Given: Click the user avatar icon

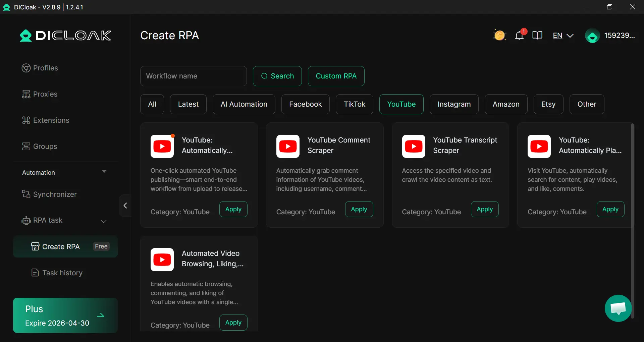Looking at the screenshot, I should [x=592, y=36].
